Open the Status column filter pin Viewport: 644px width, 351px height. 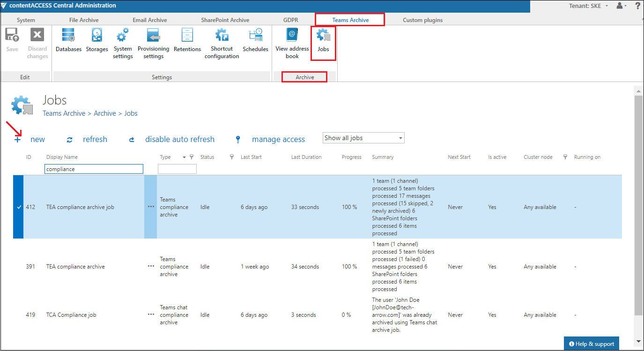point(231,157)
